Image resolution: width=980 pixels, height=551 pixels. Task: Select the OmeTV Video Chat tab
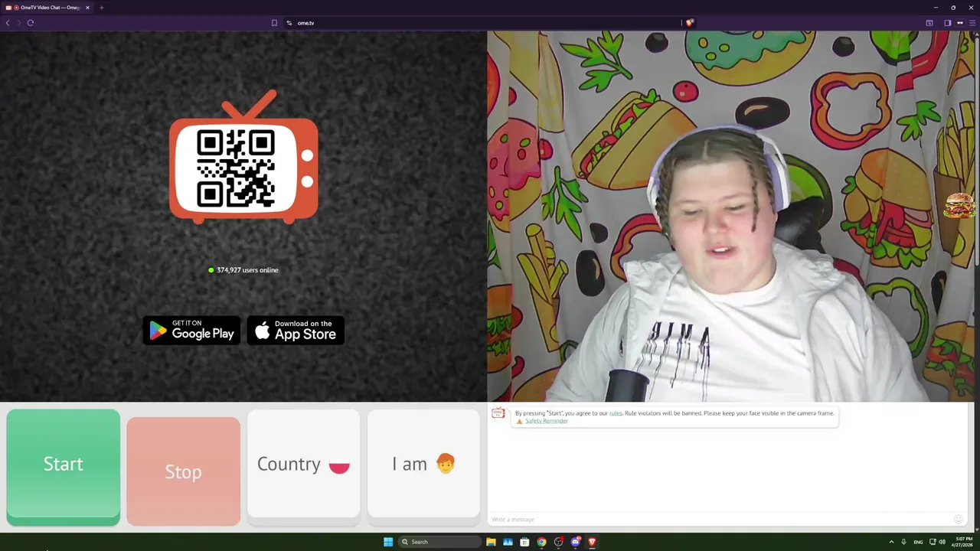pos(47,8)
